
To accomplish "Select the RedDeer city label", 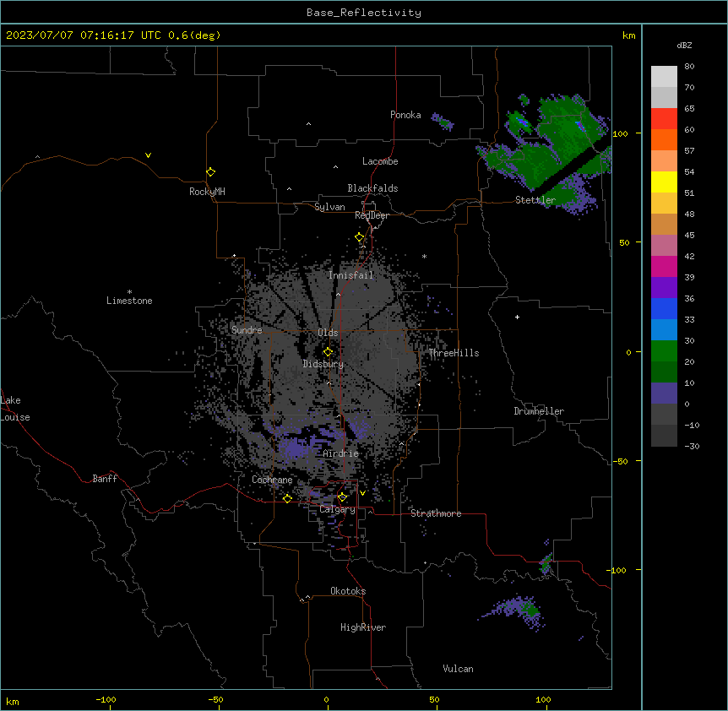I will pyautogui.click(x=372, y=215).
